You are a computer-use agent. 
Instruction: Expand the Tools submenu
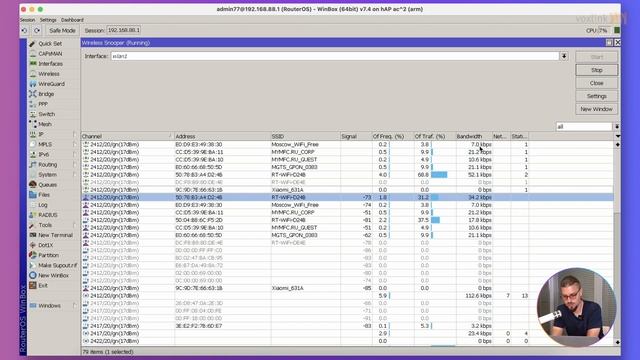(x=74, y=225)
